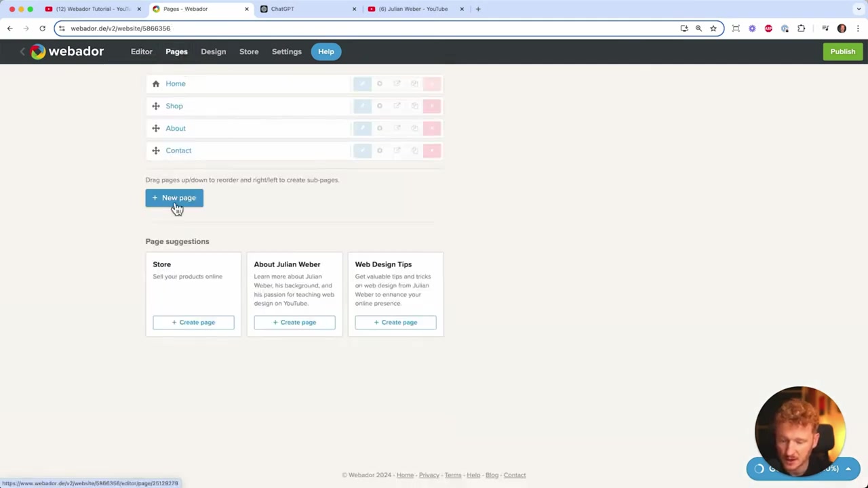868x488 pixels.
Task: Open a new browser tab
Action: pyautogui.click(x=478, y=9)
